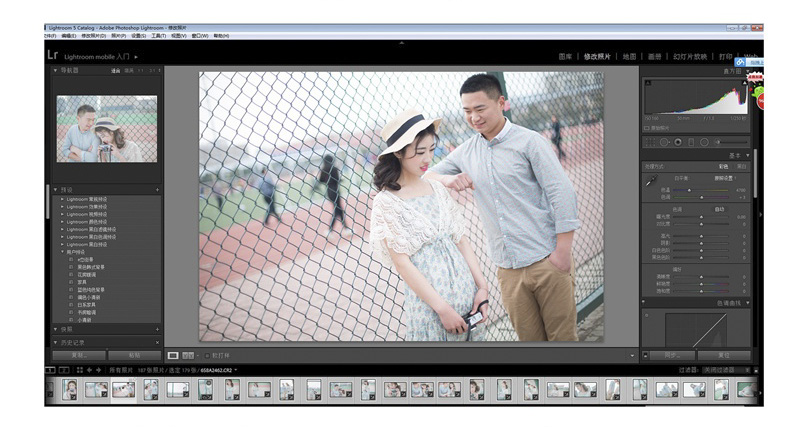Viewport: 800px width, 427px height.
Task: Click the navigator preview image
Action: coord(107,129)
